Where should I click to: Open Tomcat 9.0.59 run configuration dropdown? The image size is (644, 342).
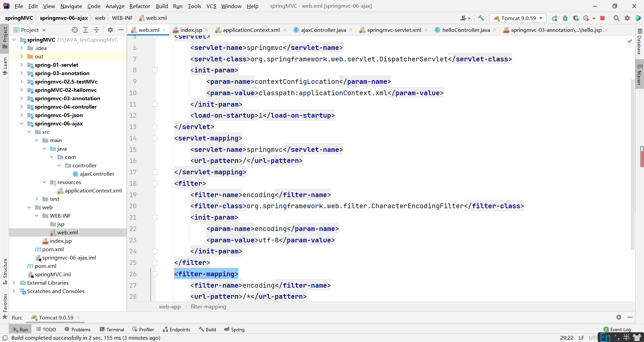pyautogui.click(x=518, y=18)
